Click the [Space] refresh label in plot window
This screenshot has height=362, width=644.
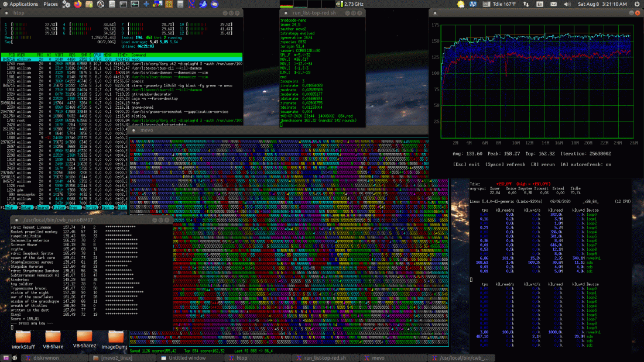pyautogui.click(x=505, y=164)
